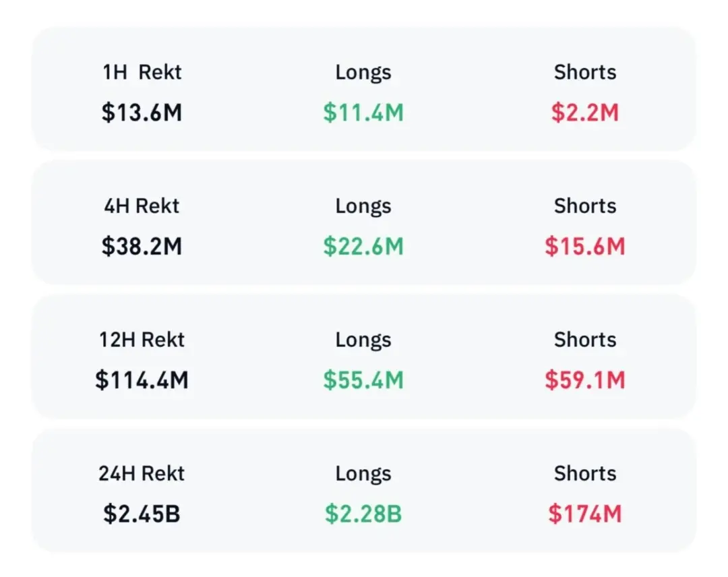728x577 pixels.
Task: Click the 12H Longs value $55.4M
Action: click(x=363, y=380)
